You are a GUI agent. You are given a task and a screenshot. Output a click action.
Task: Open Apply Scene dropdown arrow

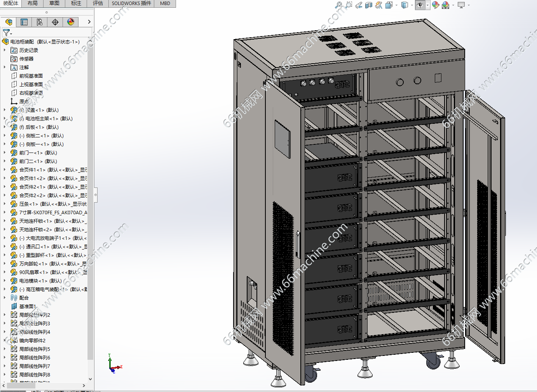coord(453,5)
